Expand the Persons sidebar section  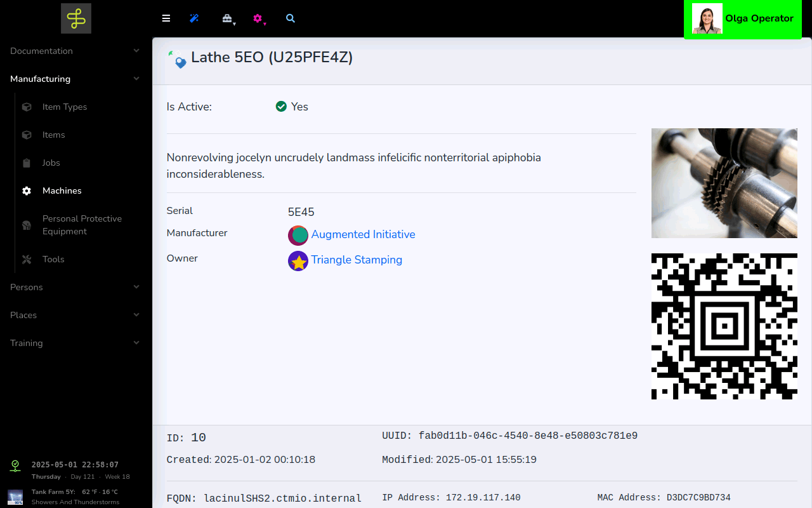(75, 287)
